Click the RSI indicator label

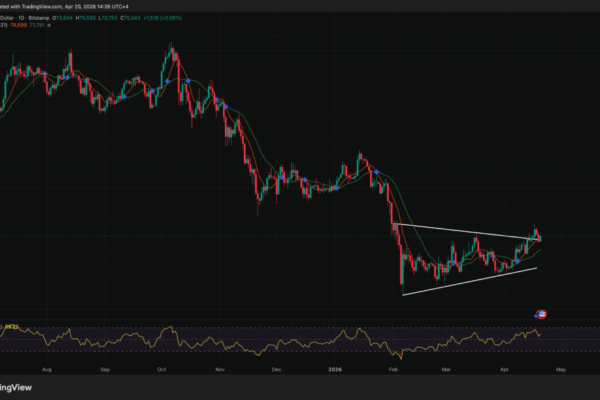12,326
